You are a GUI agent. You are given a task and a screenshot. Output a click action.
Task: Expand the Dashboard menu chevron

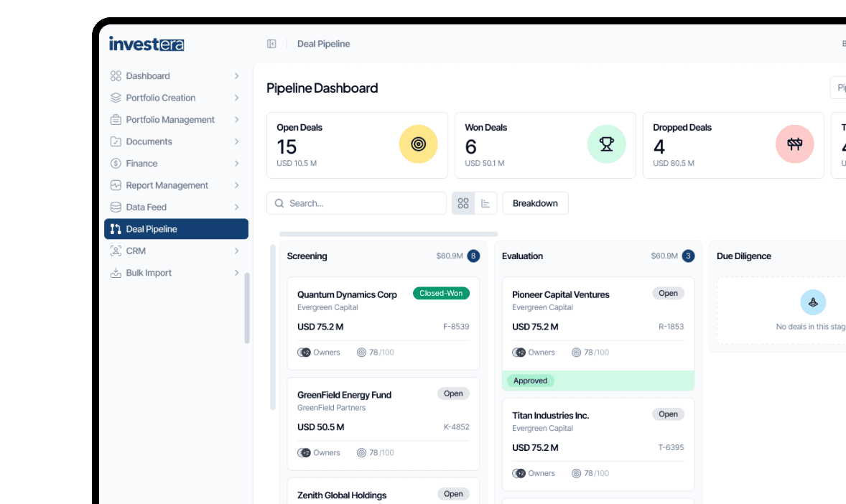coord(236,76)
